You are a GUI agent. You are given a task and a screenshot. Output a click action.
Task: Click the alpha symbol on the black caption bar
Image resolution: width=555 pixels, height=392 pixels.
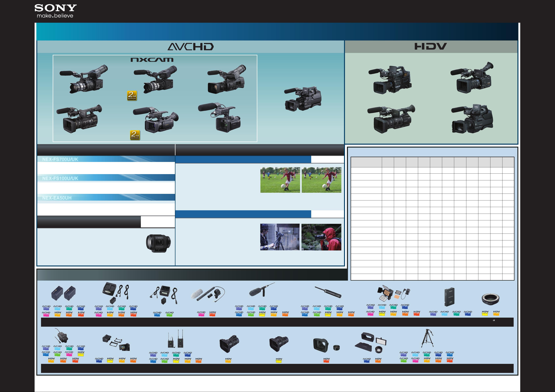[x=494, y=320]
